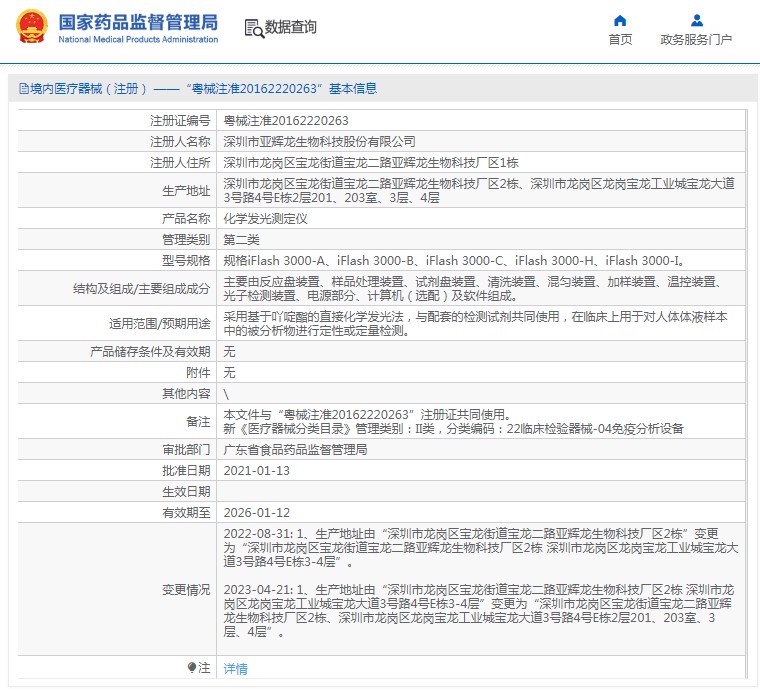Click the document icon before 境内医疗器械

tap(23, 89)
